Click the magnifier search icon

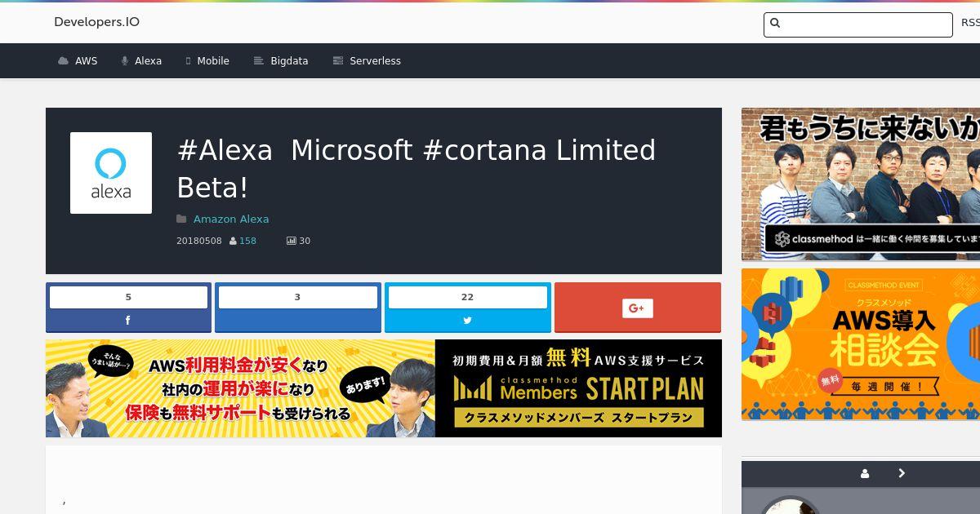775,24
